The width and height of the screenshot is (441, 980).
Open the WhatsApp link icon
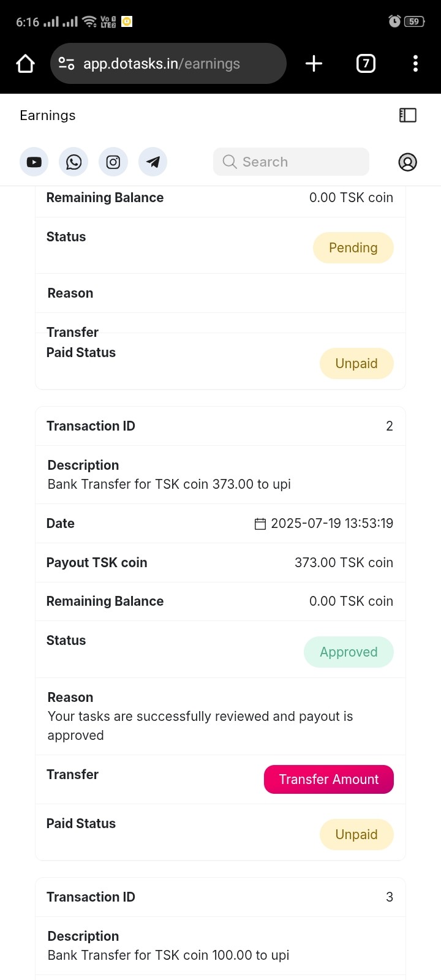click(73, 162)
